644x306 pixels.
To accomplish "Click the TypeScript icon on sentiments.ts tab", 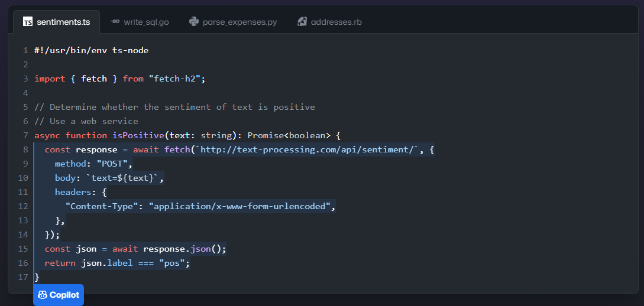I will point(28,22).
